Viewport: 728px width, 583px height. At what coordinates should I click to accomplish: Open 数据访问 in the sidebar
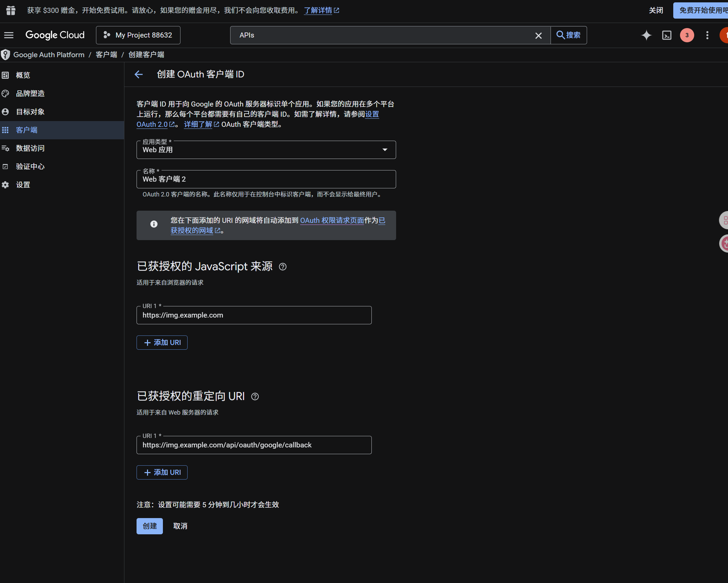62,148
